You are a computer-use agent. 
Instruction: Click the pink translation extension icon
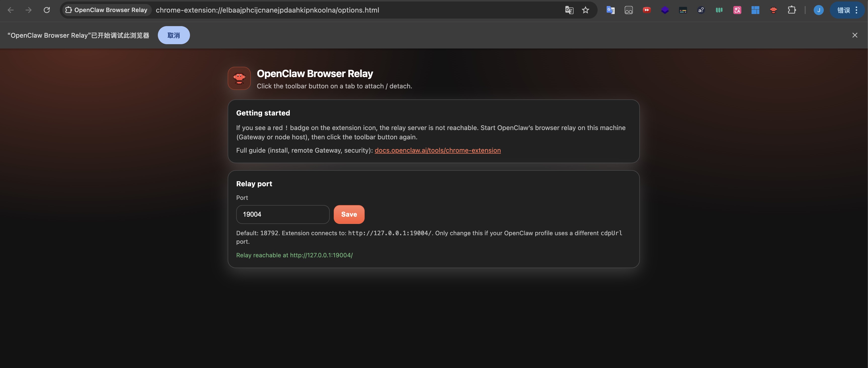[737, 10]
